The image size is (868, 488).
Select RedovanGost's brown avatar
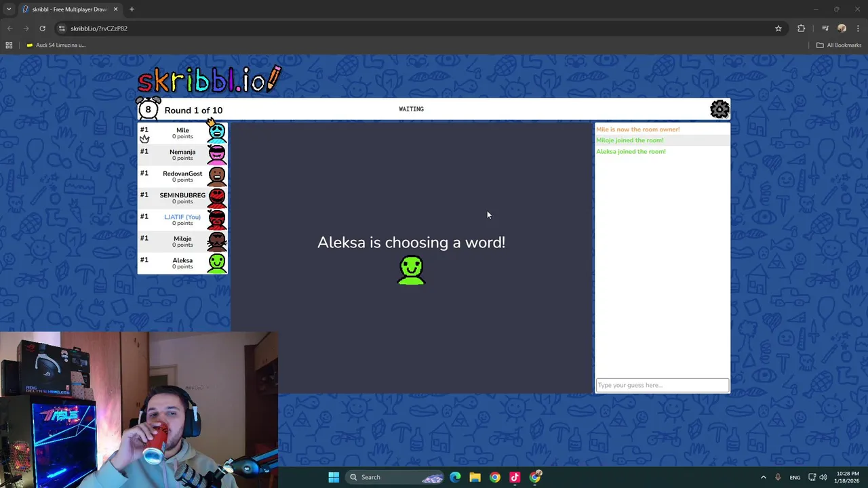coord(217,176)
